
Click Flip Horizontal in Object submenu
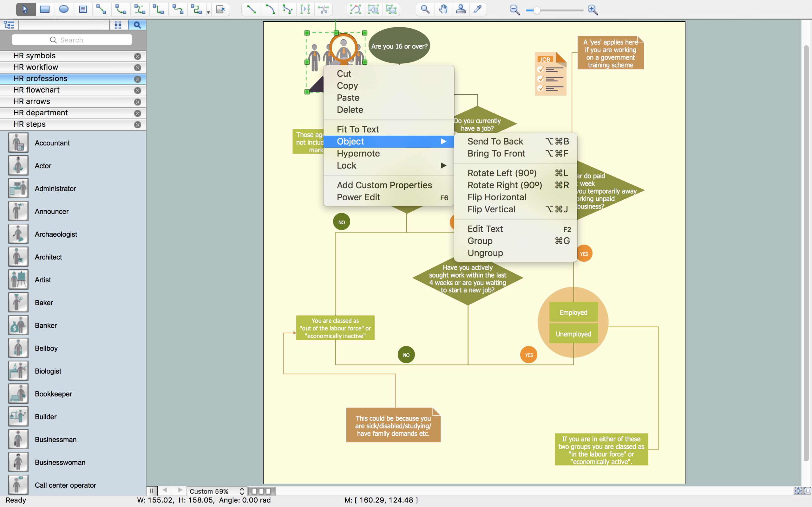(x=497, y=197)
